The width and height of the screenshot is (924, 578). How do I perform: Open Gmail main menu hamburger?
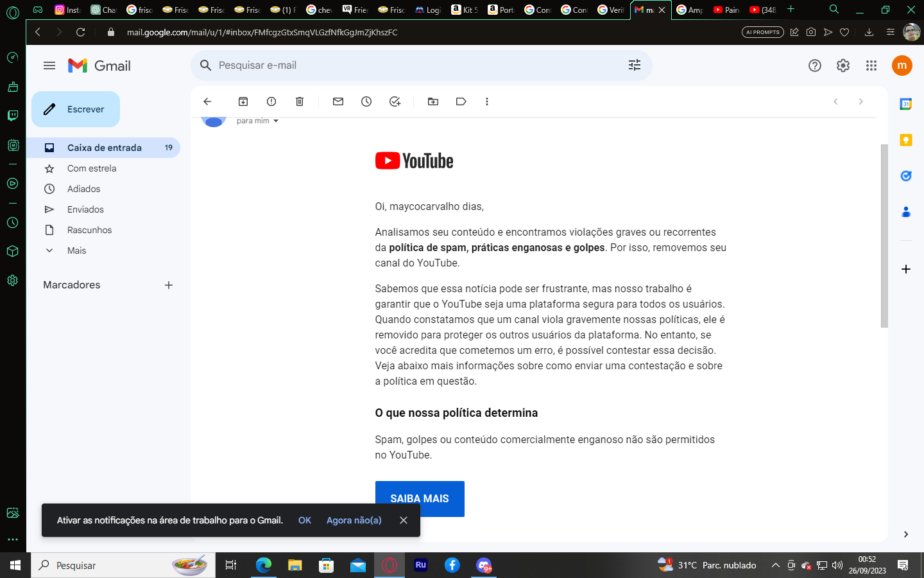coord(49,66)
